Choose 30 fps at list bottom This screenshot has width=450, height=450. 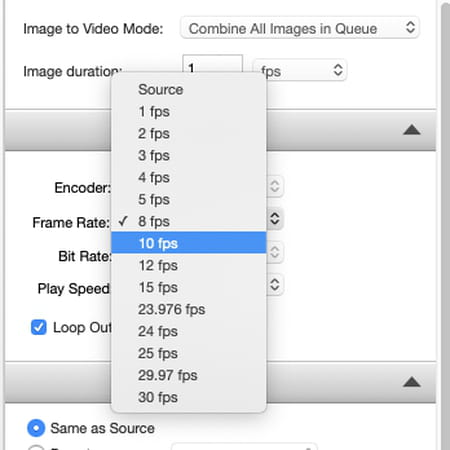pyautogui.click(x=189, y=397)
